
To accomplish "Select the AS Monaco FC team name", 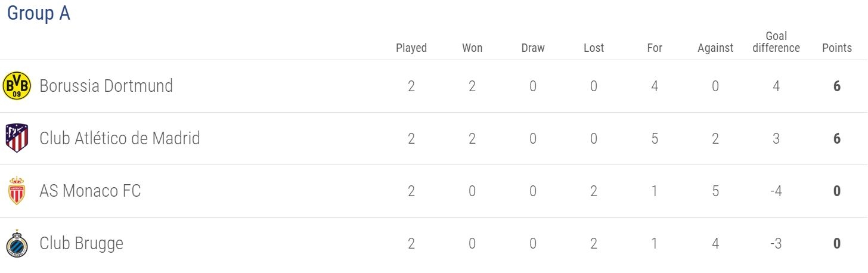I will pos(90,191).
